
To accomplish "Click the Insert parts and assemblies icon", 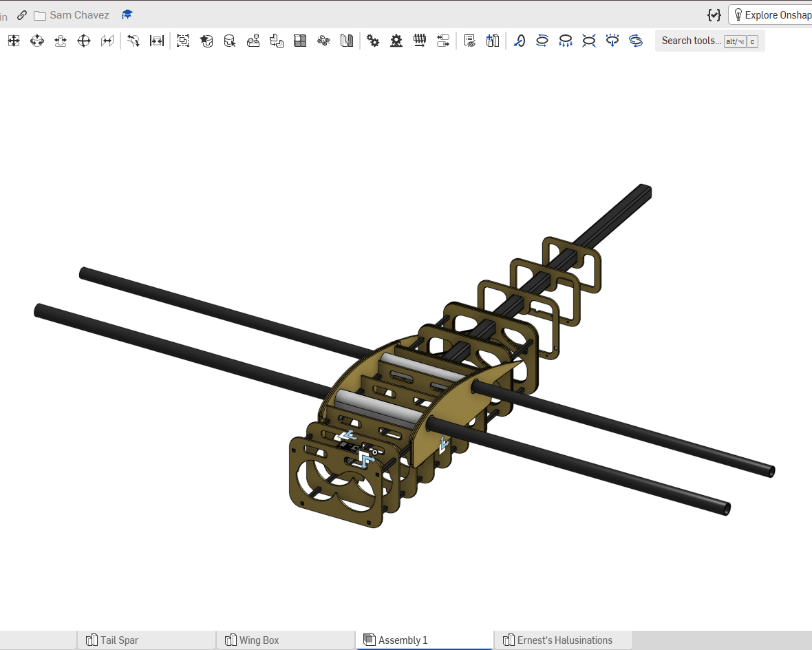I will [x=493, y=41].
